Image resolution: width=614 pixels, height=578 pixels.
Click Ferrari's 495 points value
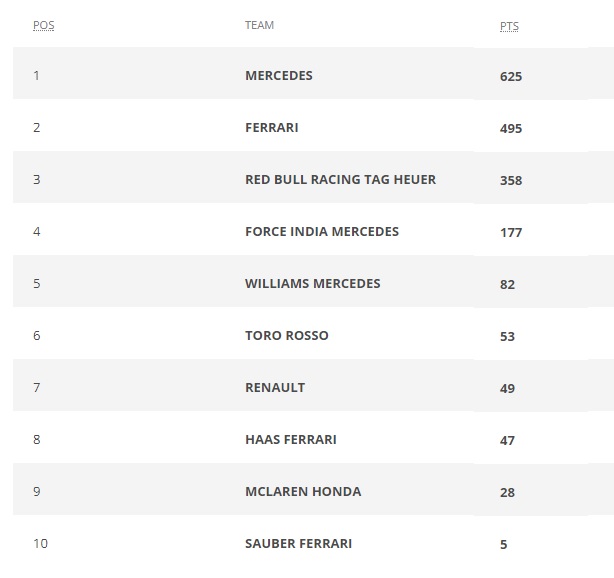[x=511, y=128]
